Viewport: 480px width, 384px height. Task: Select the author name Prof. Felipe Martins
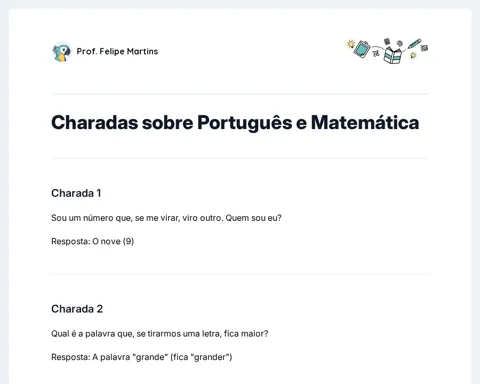click(x=117, y=51)
